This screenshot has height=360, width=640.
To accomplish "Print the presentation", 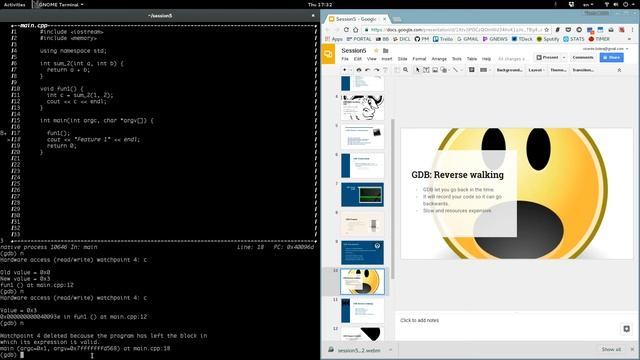I will tap(359, 70).
